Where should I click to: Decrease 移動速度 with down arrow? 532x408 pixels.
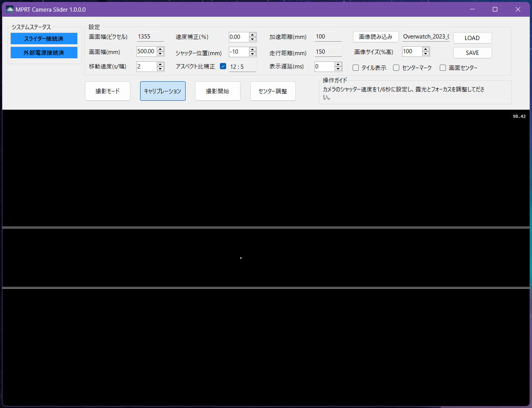(x=160, y=69)
